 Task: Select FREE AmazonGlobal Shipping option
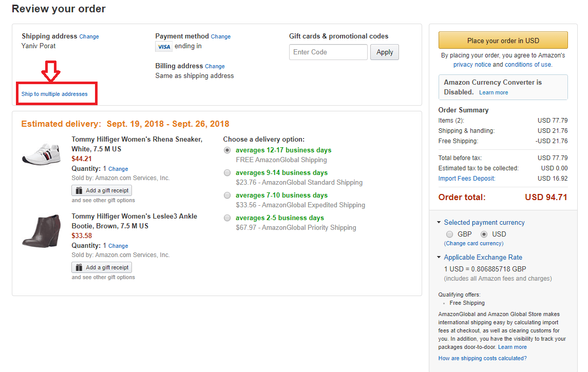click(227, 150)
